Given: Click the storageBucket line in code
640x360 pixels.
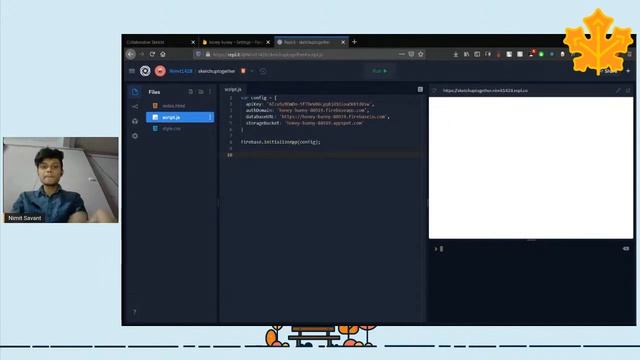Looking at the screenshot, I should tap(304, 123).
